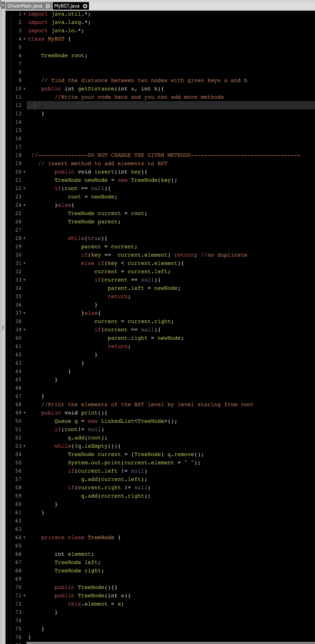
Task: Click the 'TreeNode root;' declaration
Action: pos(64,55)
